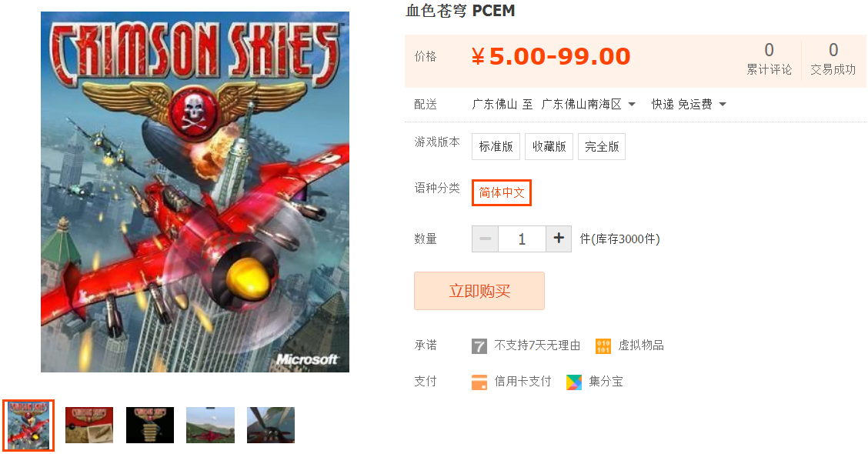Decrease quantity with the minus button

[x=485, y=239]
